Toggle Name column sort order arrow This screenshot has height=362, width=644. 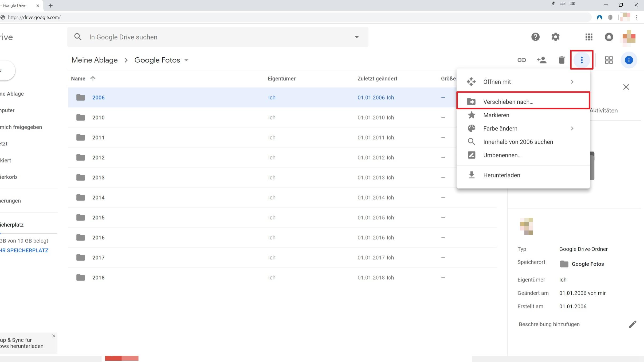(x=93, y=79)
